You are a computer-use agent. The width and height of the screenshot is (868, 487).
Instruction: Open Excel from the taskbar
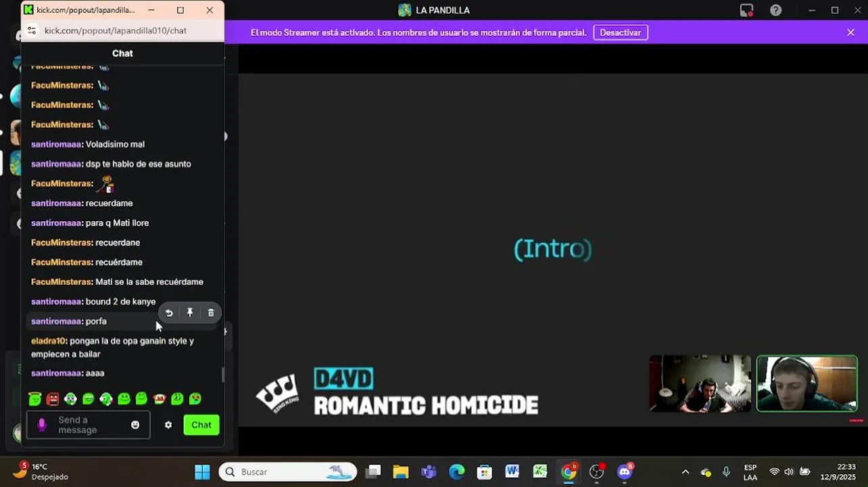(539, 471)
